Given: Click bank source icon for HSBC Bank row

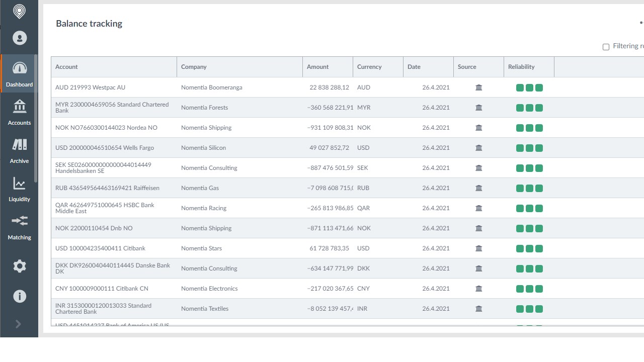Looking at the screenshot, I should click(x=479, y=208).
